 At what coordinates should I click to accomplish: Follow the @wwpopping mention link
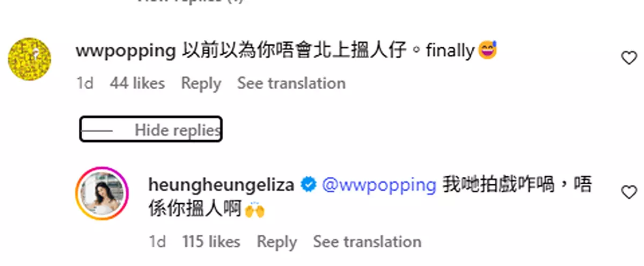(378, 185)
